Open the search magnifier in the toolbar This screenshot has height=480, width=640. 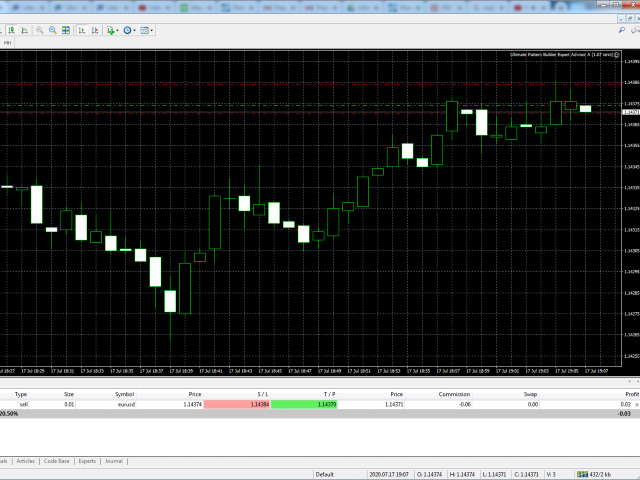(622, 30)
